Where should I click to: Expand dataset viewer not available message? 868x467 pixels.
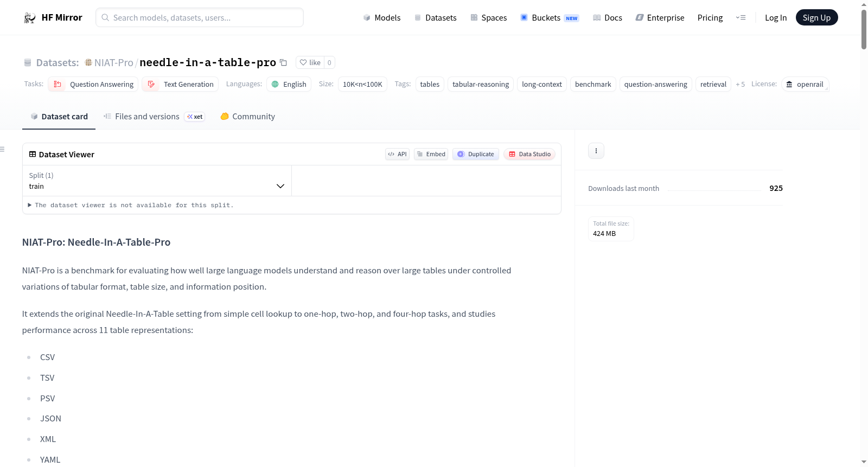click(x=131, y=205)
